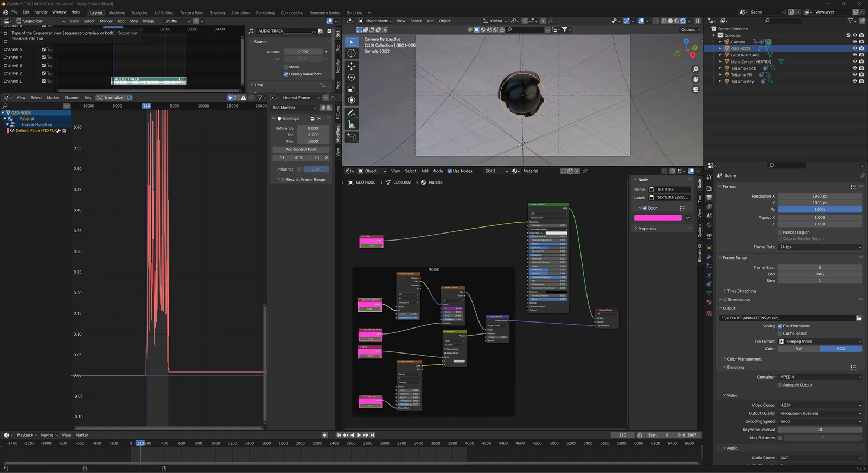Play the animation in the timeline

tap(359, 435)
